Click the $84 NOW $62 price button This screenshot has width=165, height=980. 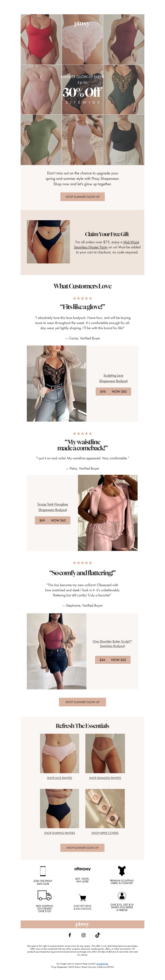[113, 660]
